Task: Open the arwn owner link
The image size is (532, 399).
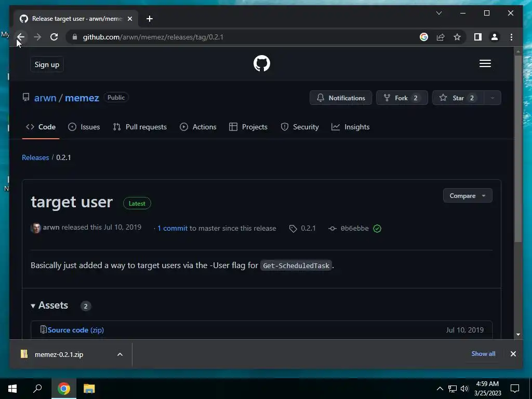Action: click(45, 98)
